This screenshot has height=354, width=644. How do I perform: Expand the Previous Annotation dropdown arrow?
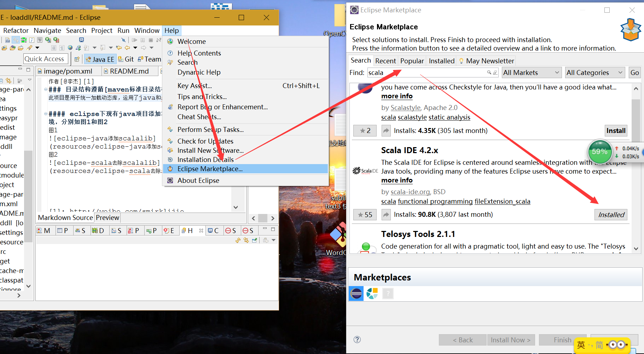111,48
